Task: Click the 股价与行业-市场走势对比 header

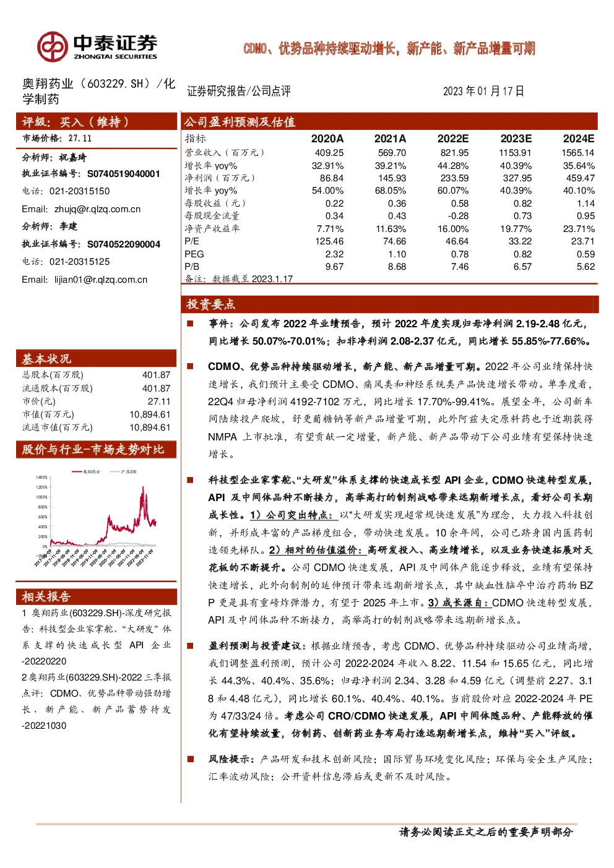Action: click(x=97, y=449)
